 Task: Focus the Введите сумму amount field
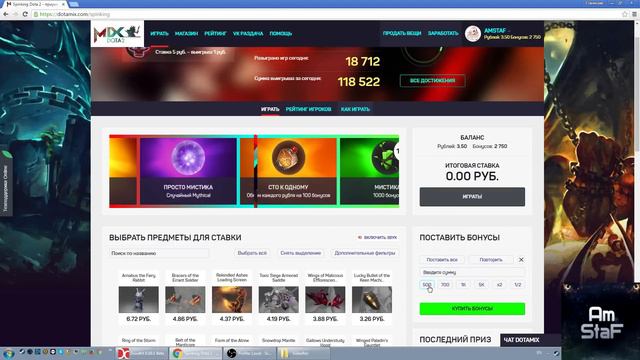pyautogui.click(x=472, y=272)
